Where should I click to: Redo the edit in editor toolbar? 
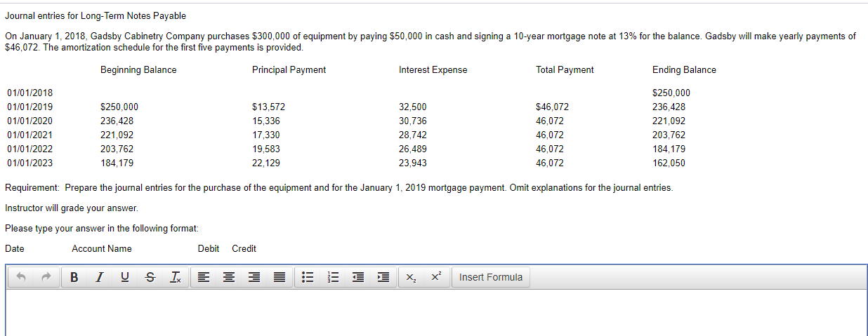pos(45,277)
